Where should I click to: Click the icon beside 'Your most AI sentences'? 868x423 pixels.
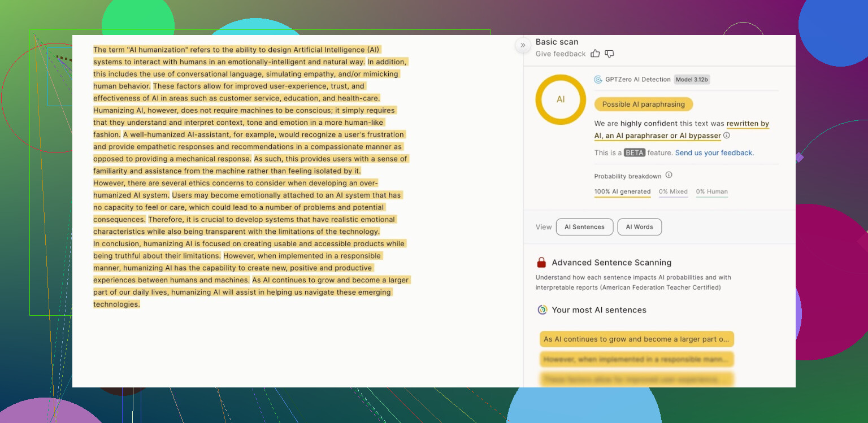pyautogui.click(x=542, y=309)
